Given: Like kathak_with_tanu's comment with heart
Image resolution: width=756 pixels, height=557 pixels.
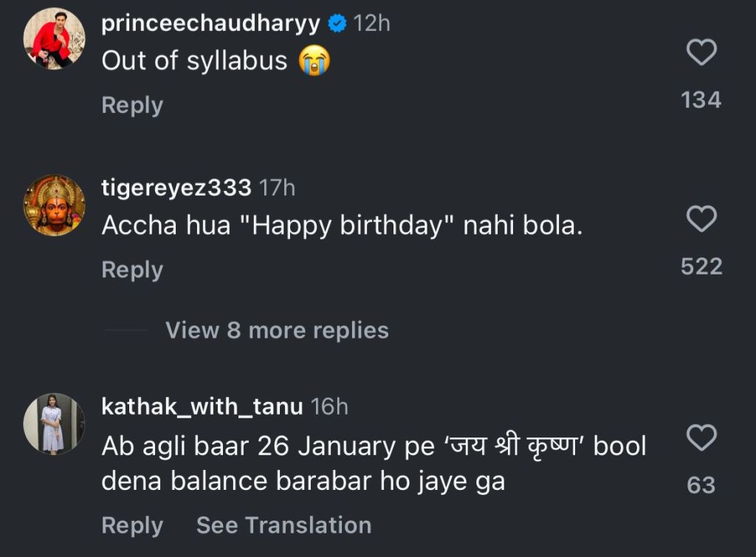Looking at the screenshot, I should [x=701, y=437].
